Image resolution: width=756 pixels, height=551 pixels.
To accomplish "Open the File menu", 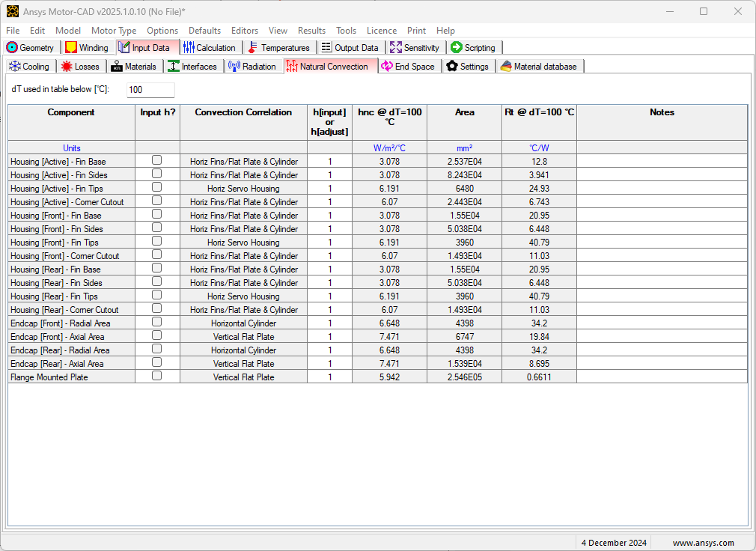I will click(x=13, y=31).
